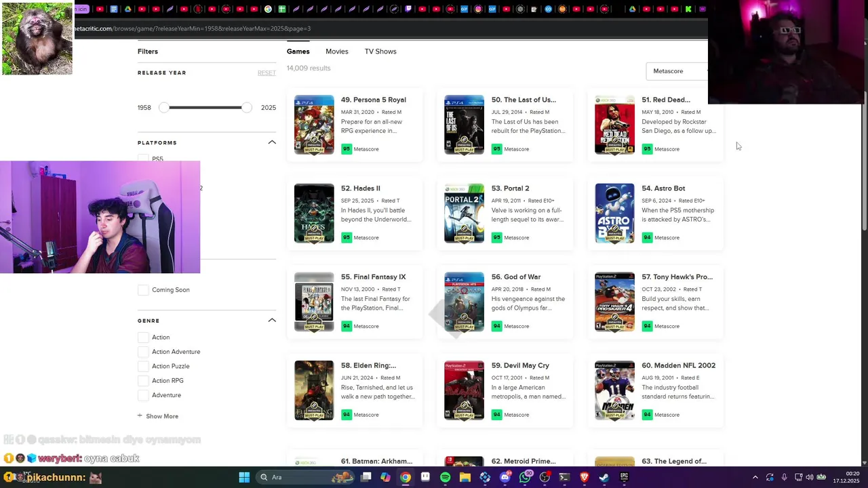Launch Copilot from the taskbar

[385, 477]
